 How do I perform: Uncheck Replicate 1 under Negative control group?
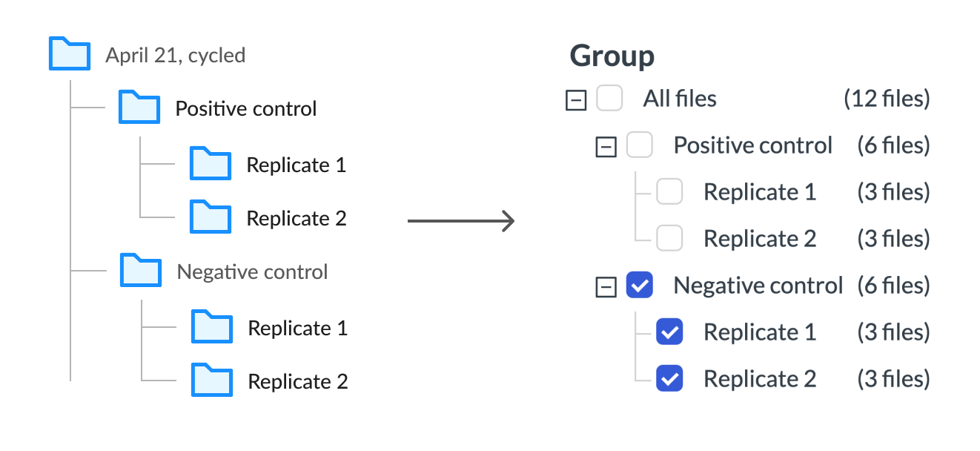(669, 332)
